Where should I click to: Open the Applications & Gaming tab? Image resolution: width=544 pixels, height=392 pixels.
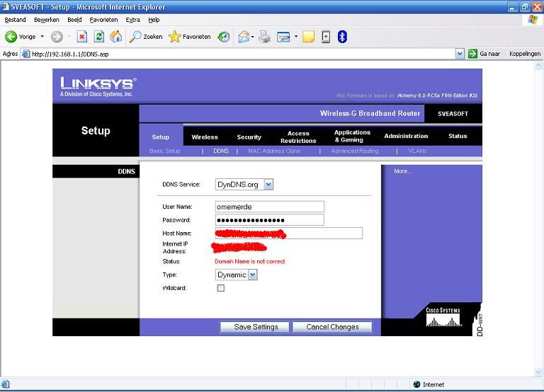coord(352,136)
